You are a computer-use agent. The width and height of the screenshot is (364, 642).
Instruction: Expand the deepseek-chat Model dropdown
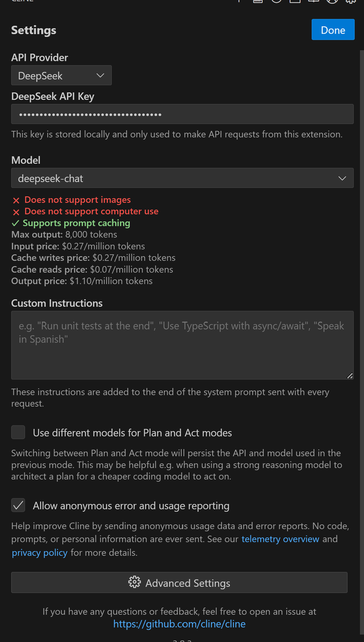[x=182, y=178]
